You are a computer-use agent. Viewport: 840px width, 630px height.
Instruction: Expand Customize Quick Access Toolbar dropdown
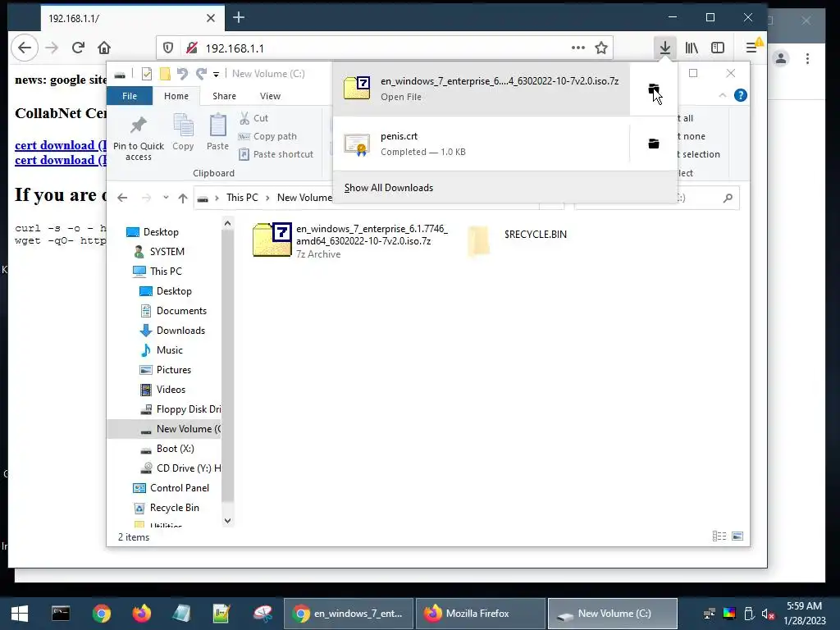point(216,75)
